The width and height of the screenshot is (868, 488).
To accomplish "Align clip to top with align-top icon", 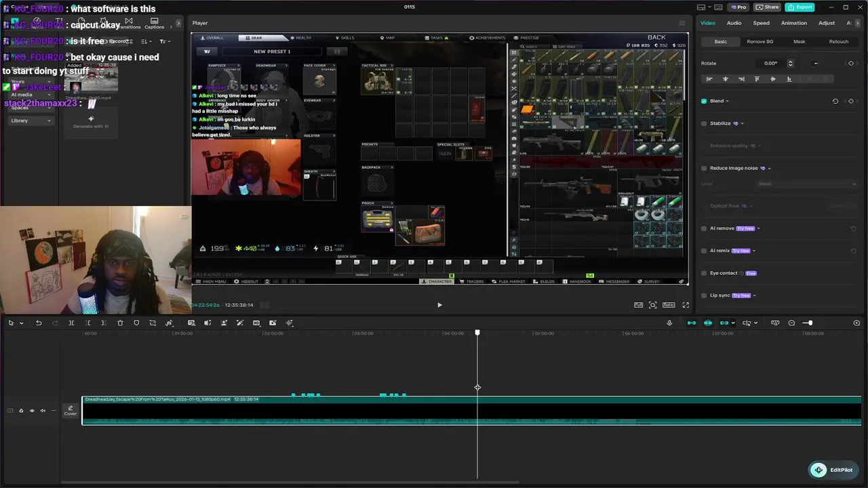I will click(x=757, y=79).
